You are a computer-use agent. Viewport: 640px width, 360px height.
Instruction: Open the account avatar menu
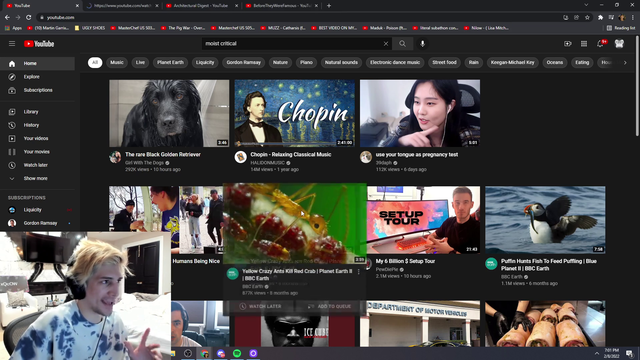619,44
